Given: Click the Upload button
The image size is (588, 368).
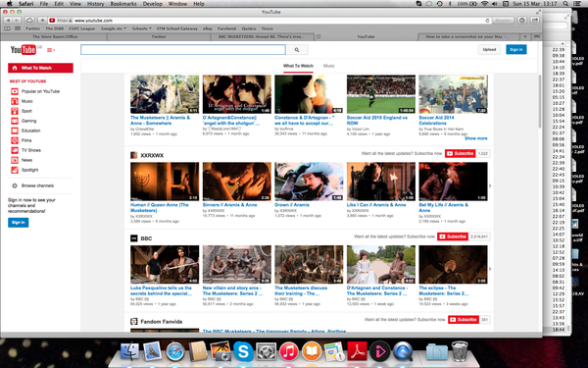Looking at the screenshot, I should (x=489, y=50).
